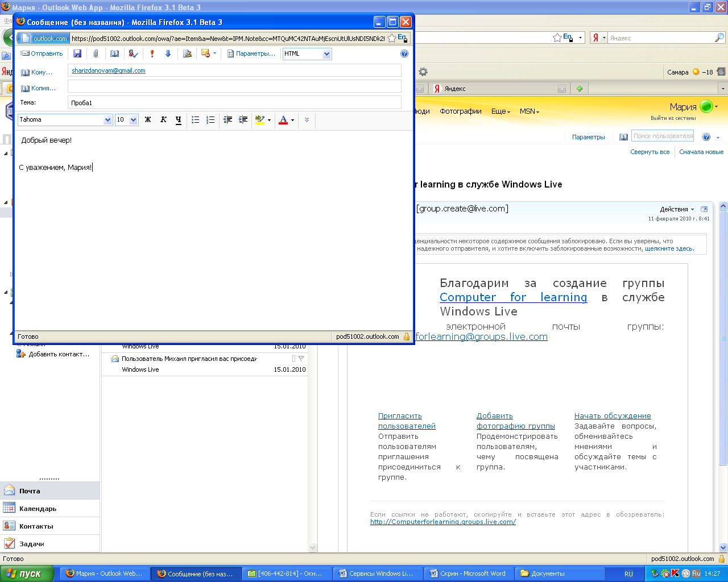This screenshot has width=728, height=582.
Task: Switch to the Календарь navigation section
Action: pyautogui.click(x=49, y=509)
